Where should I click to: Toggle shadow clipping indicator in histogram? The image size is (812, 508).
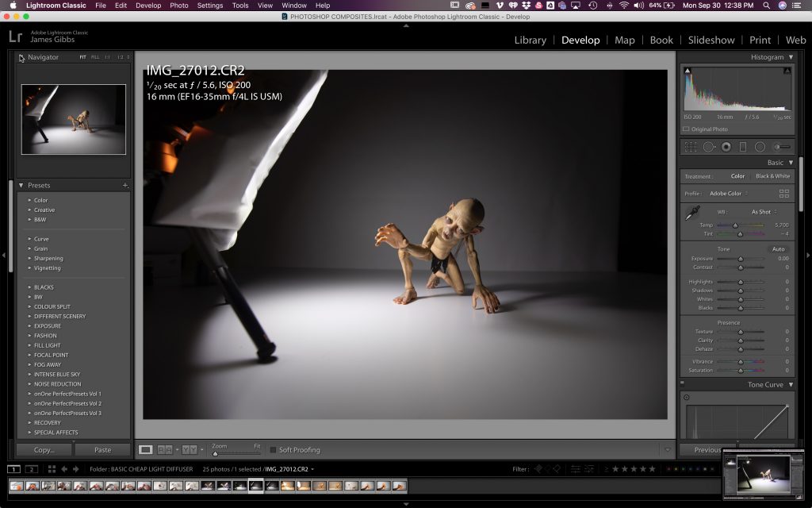(x=688, y=71)
